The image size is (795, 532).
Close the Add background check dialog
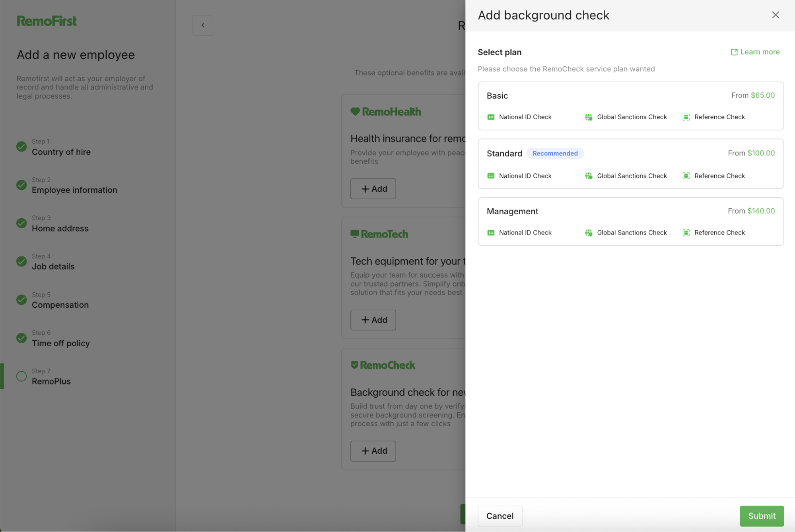[775, 15]
